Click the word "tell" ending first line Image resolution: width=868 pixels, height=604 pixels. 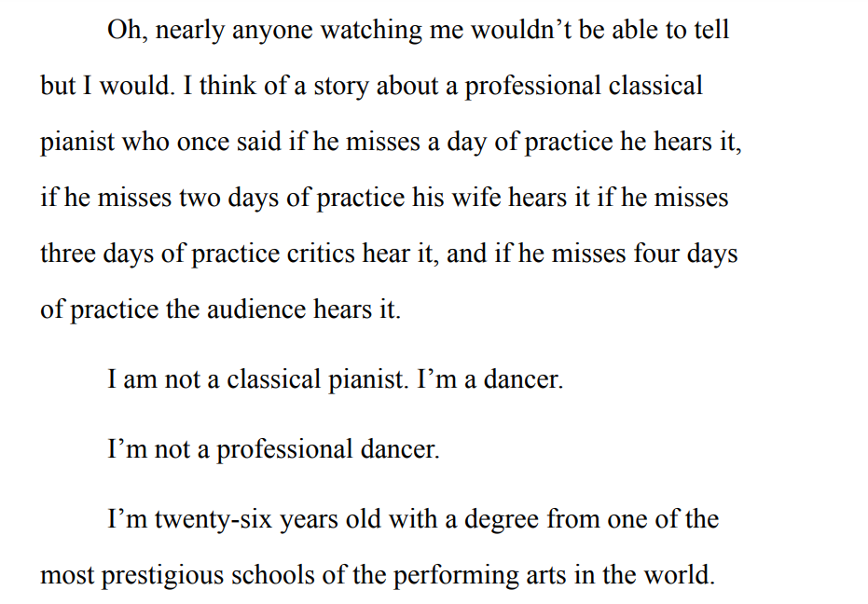click(712, 31)
